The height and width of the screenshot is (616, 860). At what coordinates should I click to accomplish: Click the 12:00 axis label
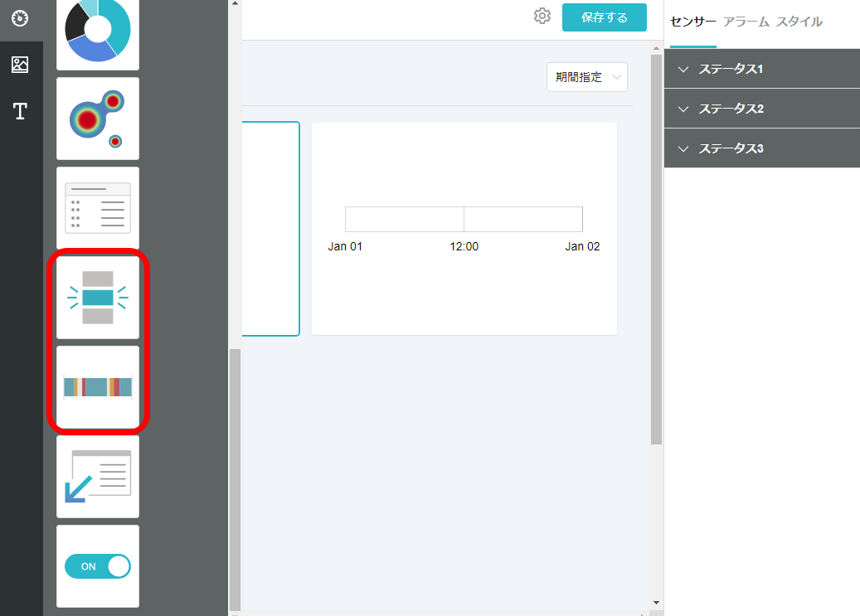coord(464,247)
